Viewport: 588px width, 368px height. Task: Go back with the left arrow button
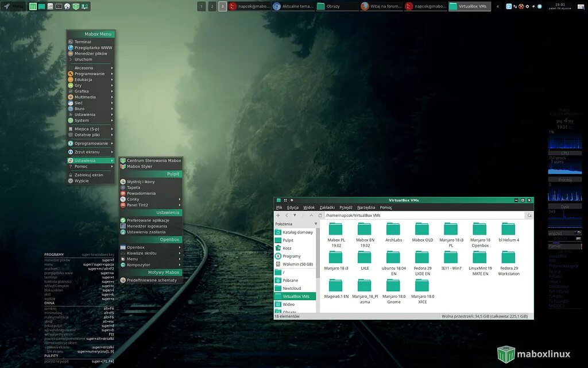(x=287, y=216)
